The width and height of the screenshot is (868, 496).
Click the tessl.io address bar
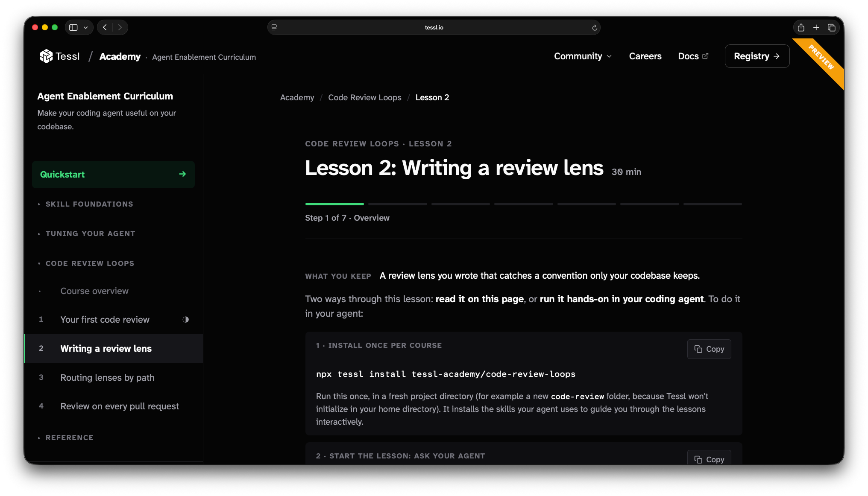434,27
